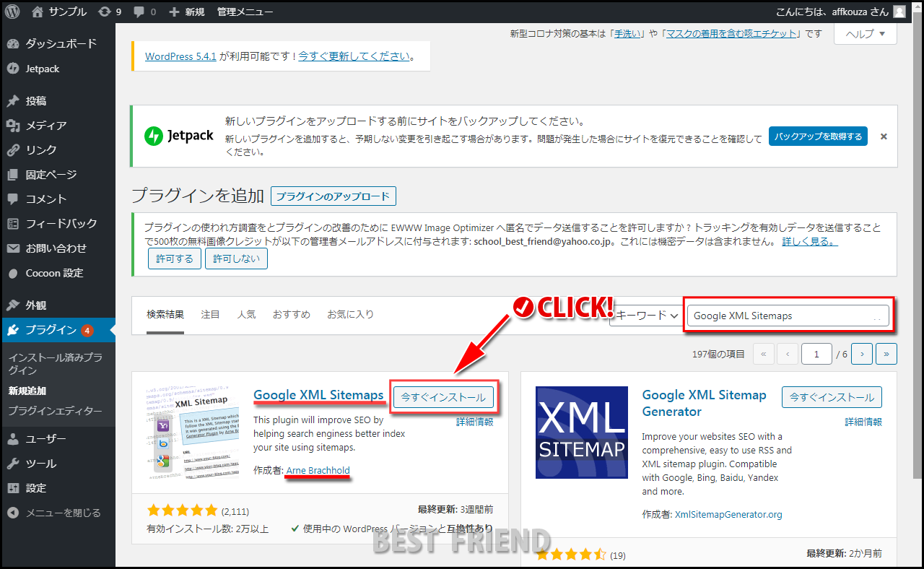
Task: Open プラグインエディター submenu item
Action: pyautogui.click(x=56, y=411)
